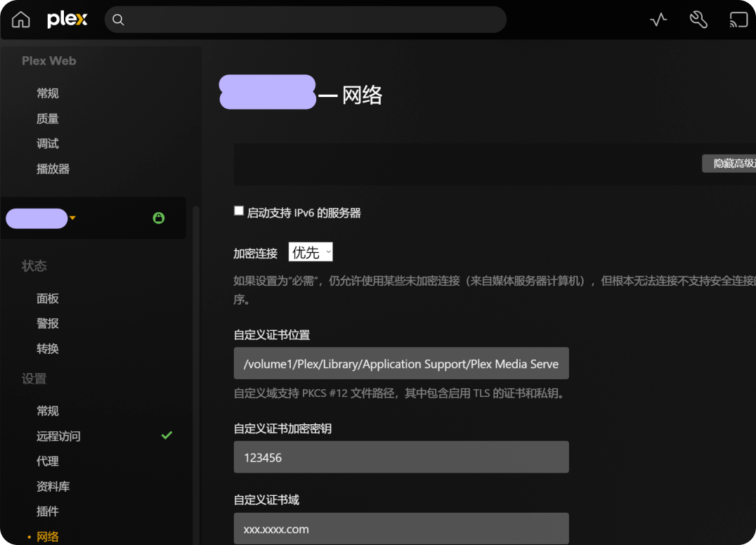Click the 自定义证书位置 path field
The width and height of the screenshot is (756, 545).
point(401,363)
